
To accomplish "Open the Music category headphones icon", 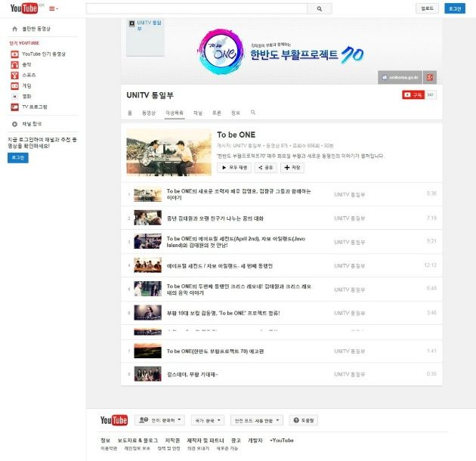I will pyautogui.click(x=14, y=65).
